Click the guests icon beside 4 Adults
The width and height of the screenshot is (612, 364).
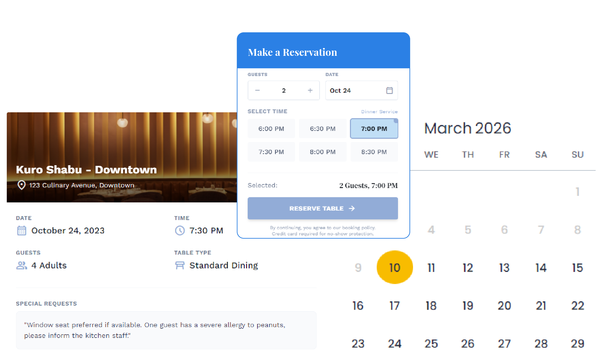tap(22, 265)
